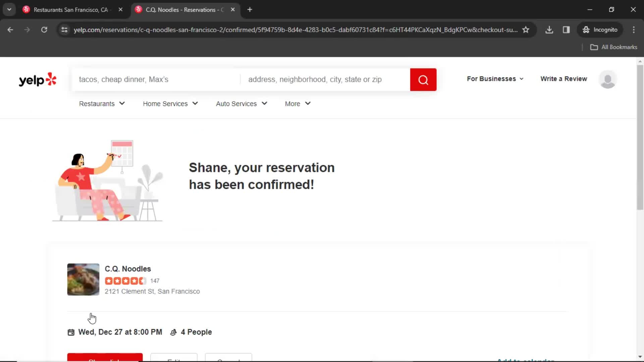Screen dimensions: 644x362
Task: Click the Restaurants San Francisco tab
Action: [71, 10]
